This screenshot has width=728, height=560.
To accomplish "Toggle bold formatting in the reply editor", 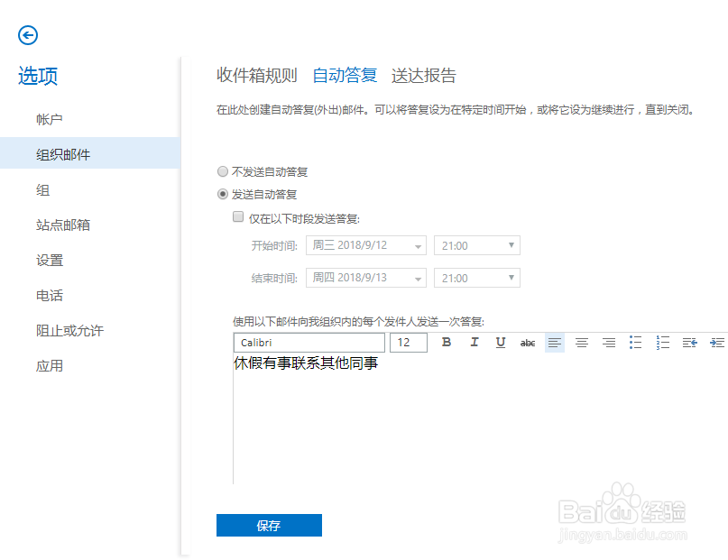I will click(x=446, y=342).
